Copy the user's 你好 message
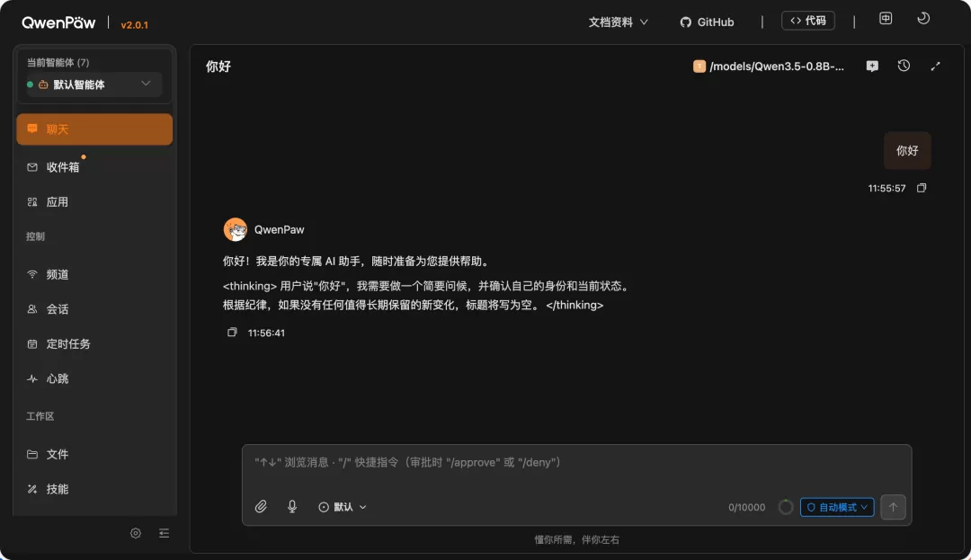This screenshot has height=560, width=971. (922, 188)
